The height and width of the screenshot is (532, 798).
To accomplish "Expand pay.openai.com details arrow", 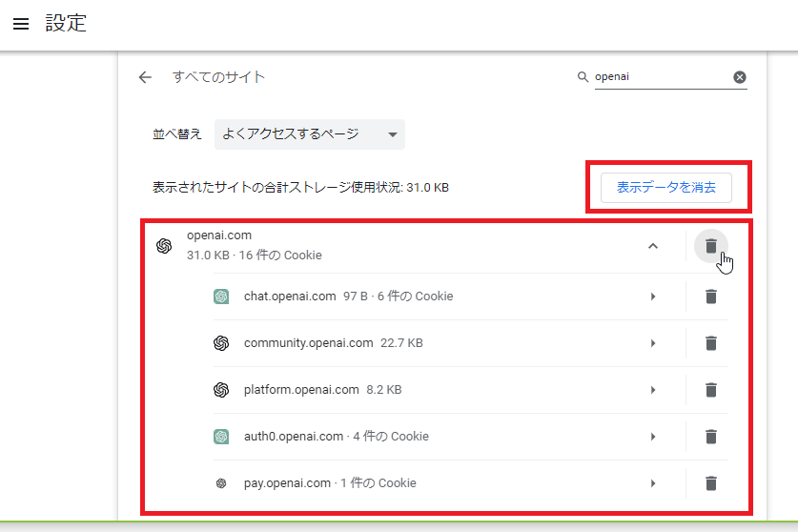I will pos(653,483).
